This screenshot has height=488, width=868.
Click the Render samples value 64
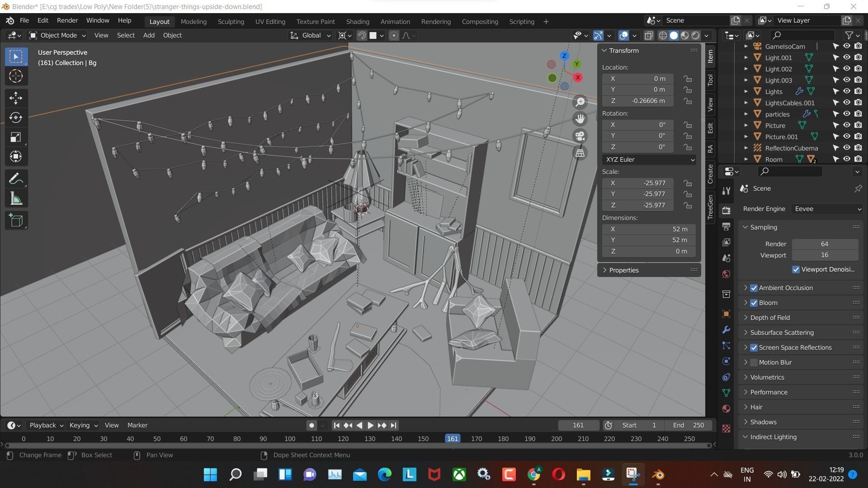click(x=825, y=244)
